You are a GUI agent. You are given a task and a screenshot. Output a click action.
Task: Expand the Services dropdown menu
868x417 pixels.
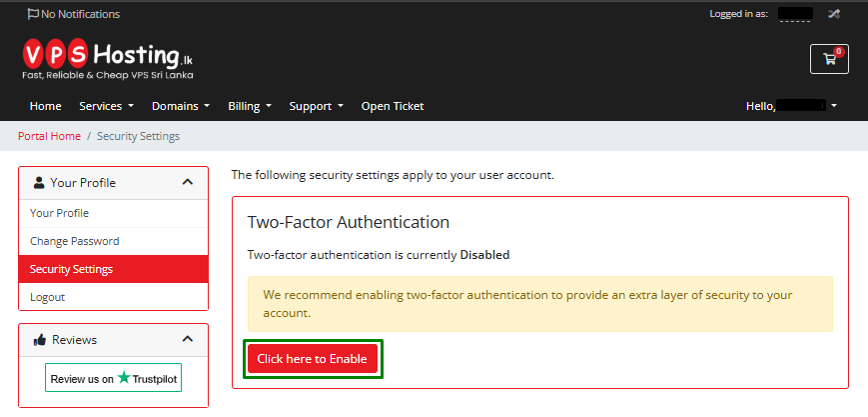pos(106,106)
